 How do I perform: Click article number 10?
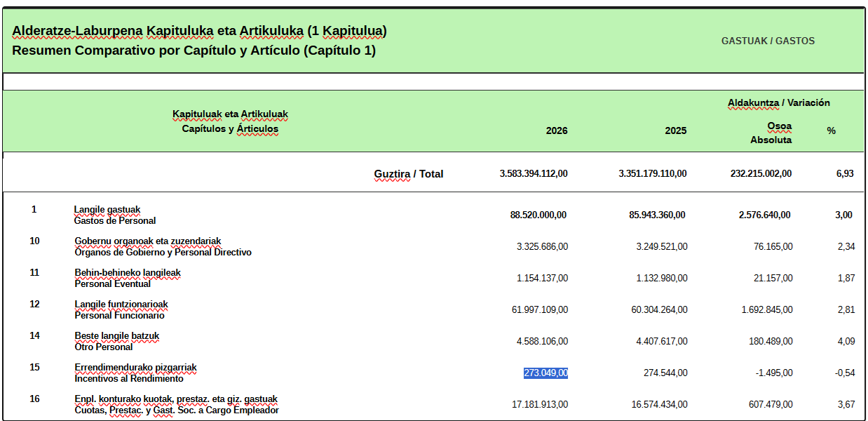[34, 241]
